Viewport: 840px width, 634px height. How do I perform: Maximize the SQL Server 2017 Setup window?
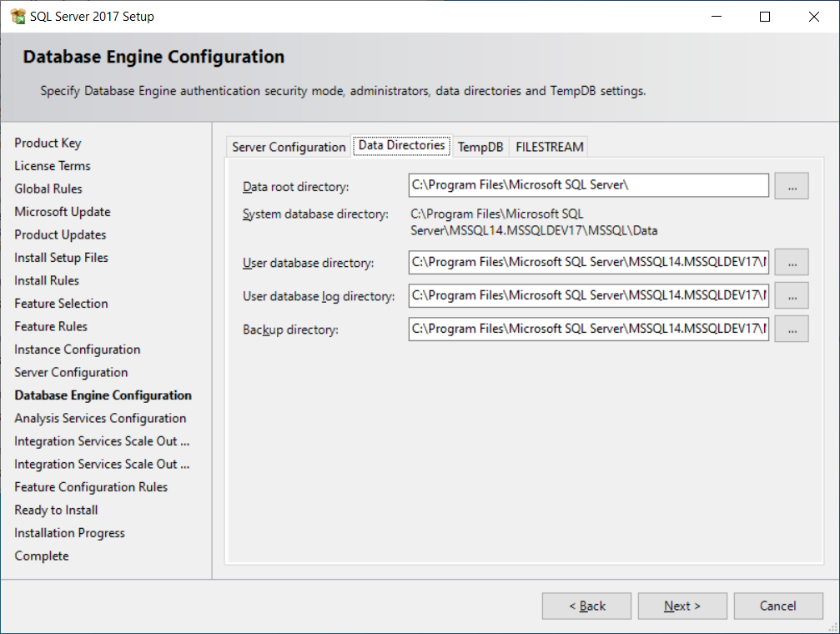[x=765, y=17]
